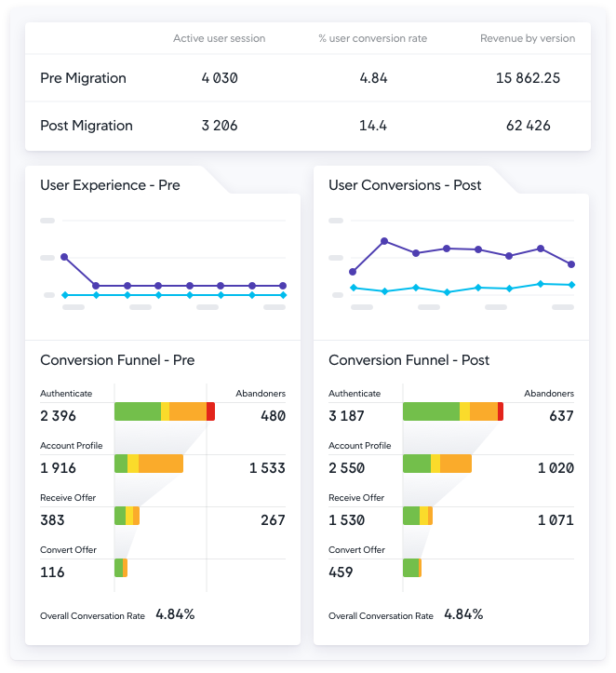Click first purple data point in Pre chart

click(x=64, y=257)
